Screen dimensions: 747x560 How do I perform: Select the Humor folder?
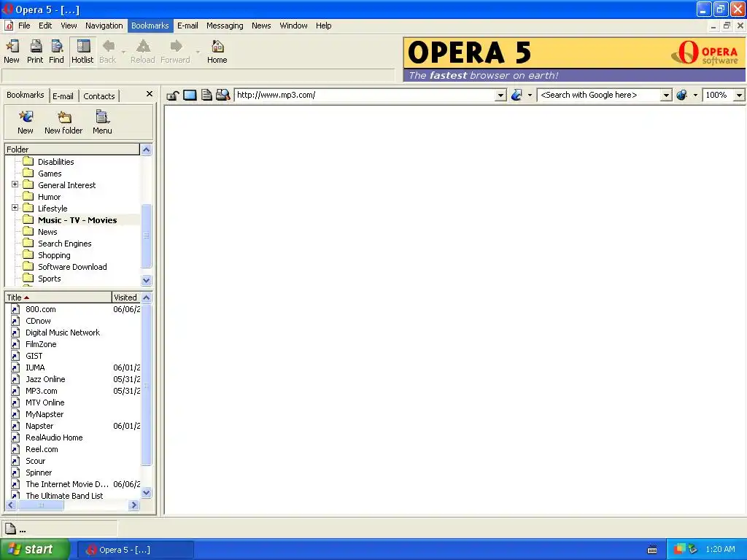[49, 197]
